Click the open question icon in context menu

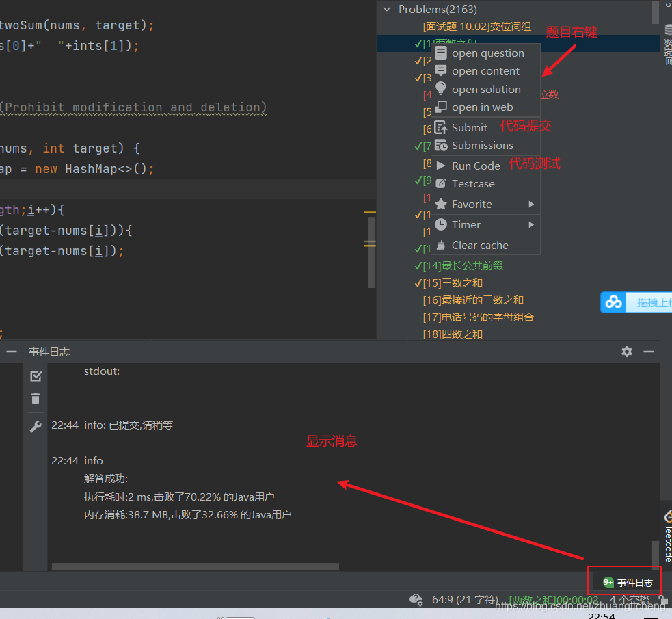point(440,53)
